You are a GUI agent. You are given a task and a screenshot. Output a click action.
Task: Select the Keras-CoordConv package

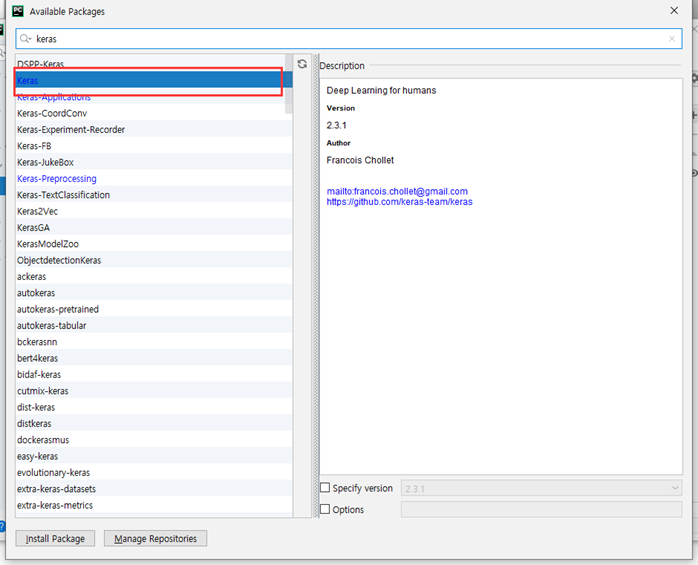pyautogui.click(x=154, y=113)
